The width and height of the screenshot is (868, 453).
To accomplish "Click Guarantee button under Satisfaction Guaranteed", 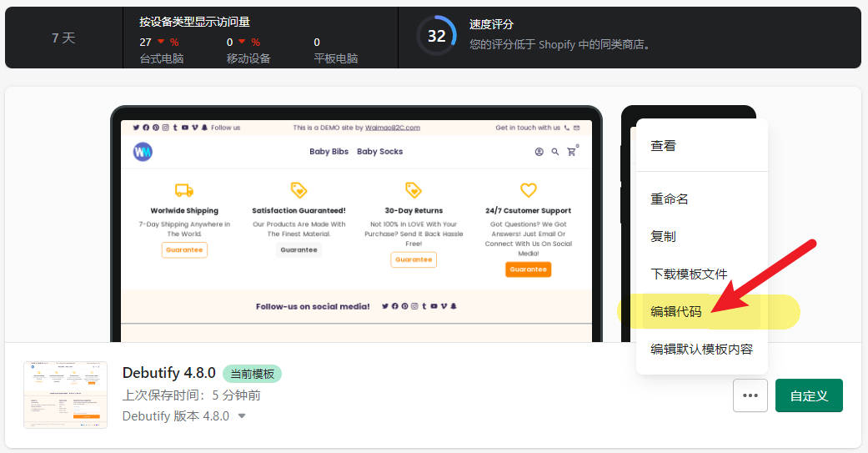I will click(299, 249).
